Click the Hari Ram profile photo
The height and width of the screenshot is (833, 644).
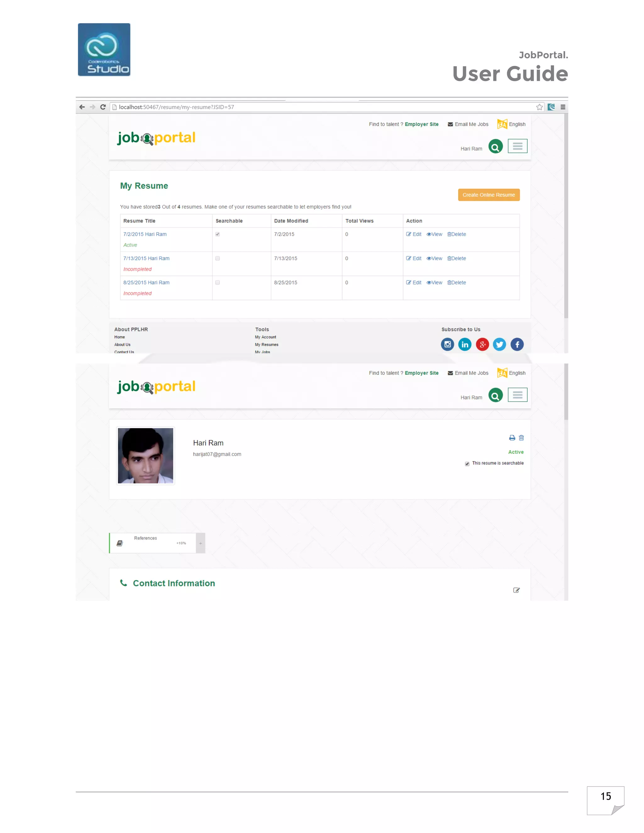(x=145, y=456)
